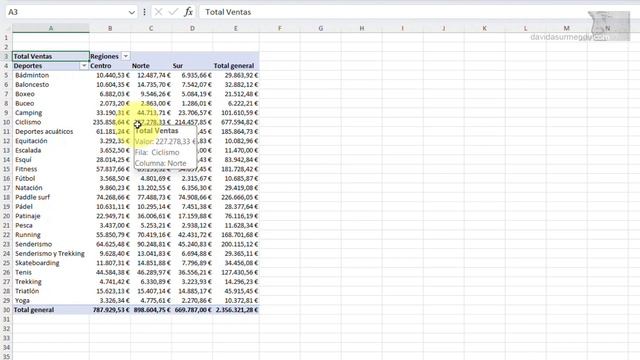Select the Boxeo row label
The height and width of the screenshot is (360, 640).
24,94
